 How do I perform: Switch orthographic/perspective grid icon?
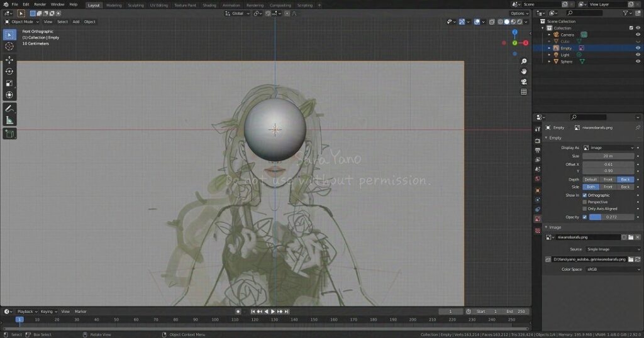[524, 92]
